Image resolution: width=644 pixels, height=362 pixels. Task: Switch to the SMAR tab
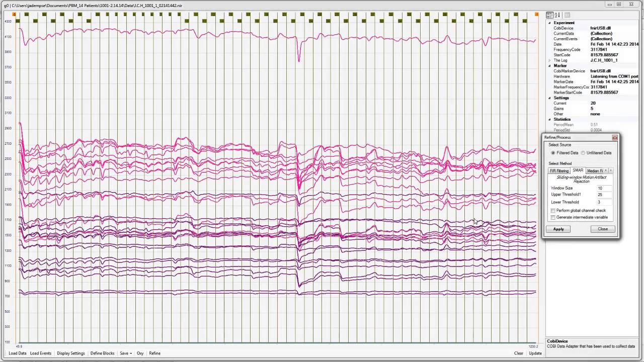point(578,170)
